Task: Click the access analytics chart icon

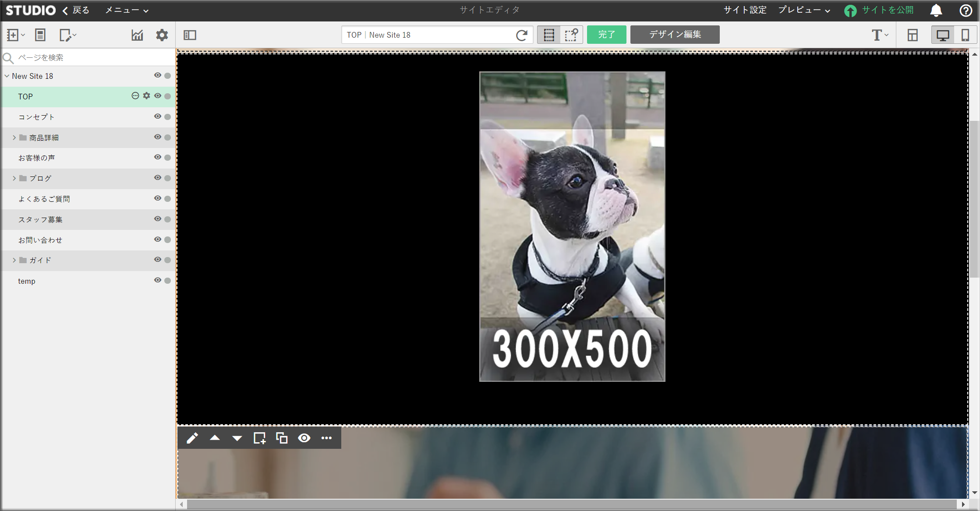Action: pyautogui.click(x=137, y=35)
